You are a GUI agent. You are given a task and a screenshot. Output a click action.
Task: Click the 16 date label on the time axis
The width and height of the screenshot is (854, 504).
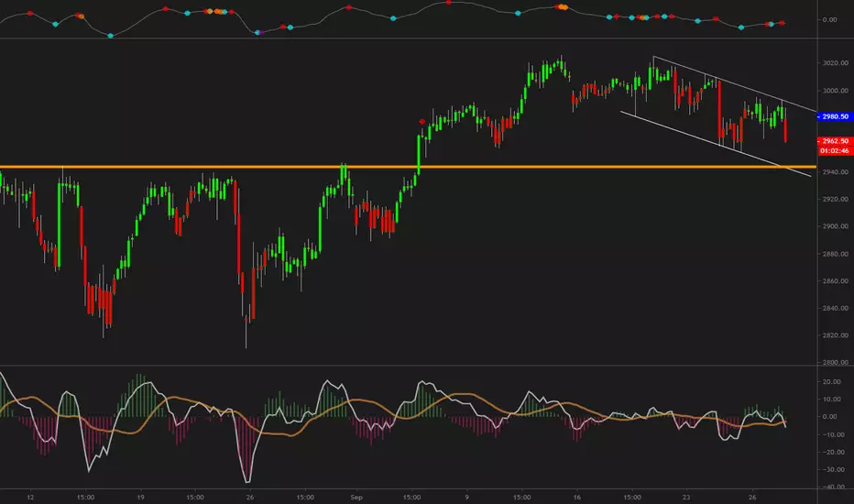tap(576, 498)
